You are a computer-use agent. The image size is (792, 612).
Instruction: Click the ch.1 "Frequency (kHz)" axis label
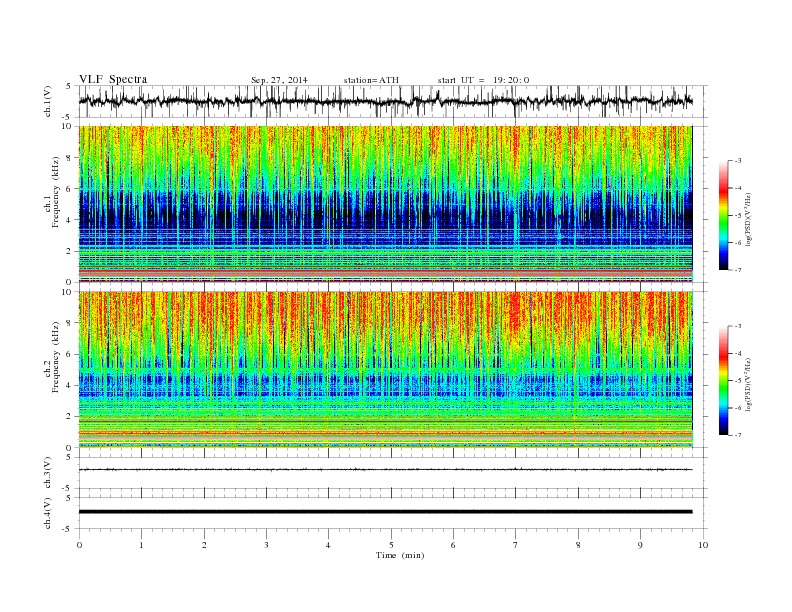click(x=56, y=192)
